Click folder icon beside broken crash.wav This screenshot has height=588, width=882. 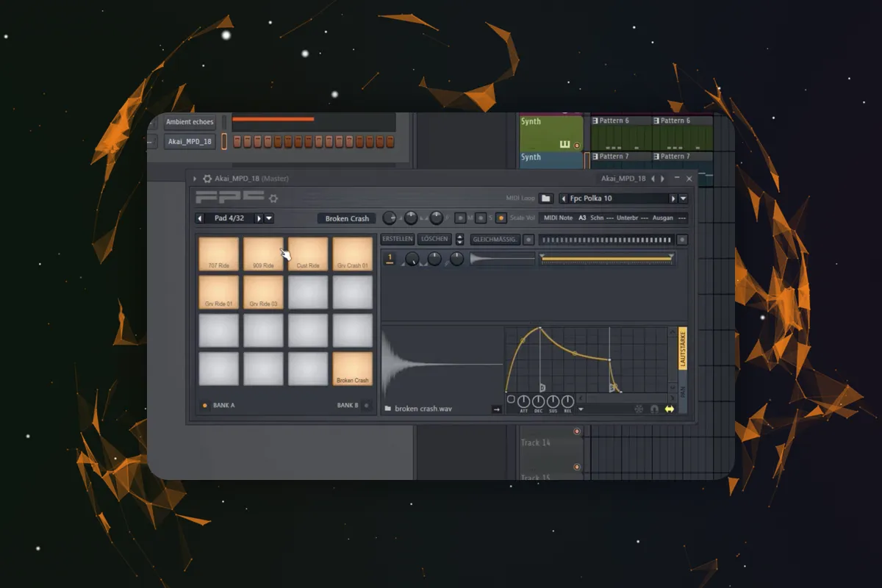pos(388,409)
